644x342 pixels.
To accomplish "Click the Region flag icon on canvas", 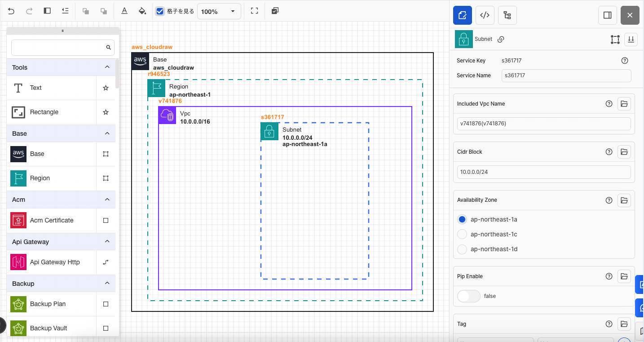I will [156, 89].
